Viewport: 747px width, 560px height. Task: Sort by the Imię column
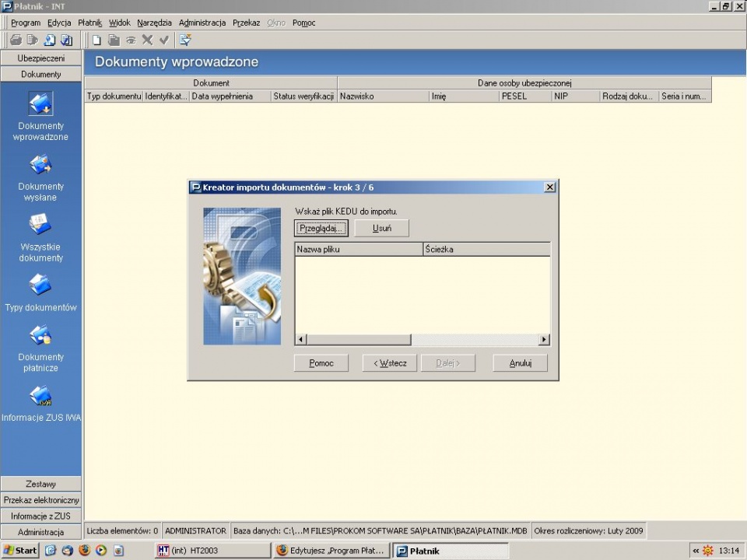pos(464,96)
